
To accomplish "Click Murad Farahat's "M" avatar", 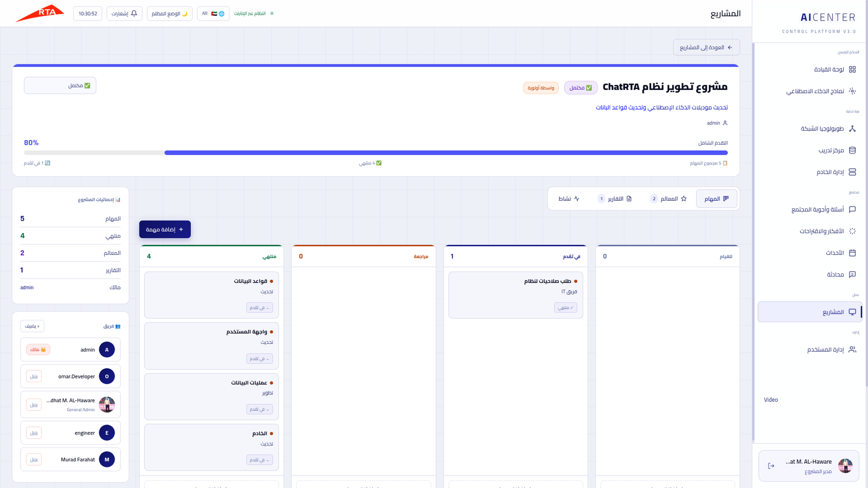I will (x=107, y=459).
